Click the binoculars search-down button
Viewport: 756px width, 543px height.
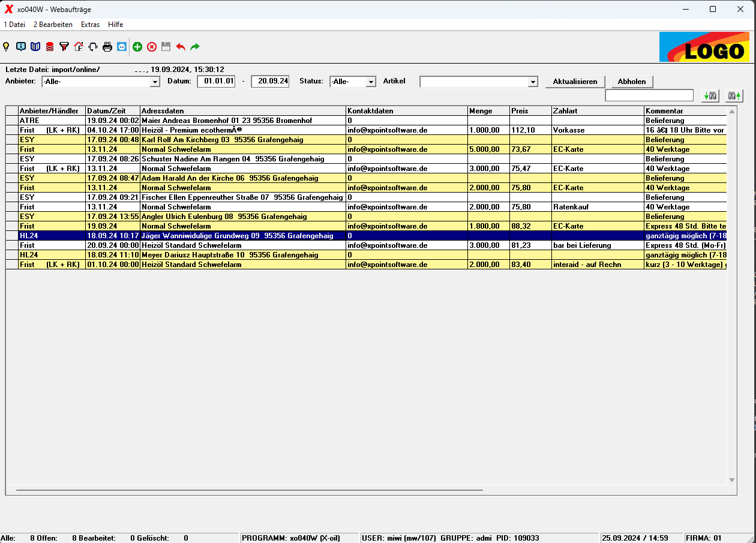[710, 95]
